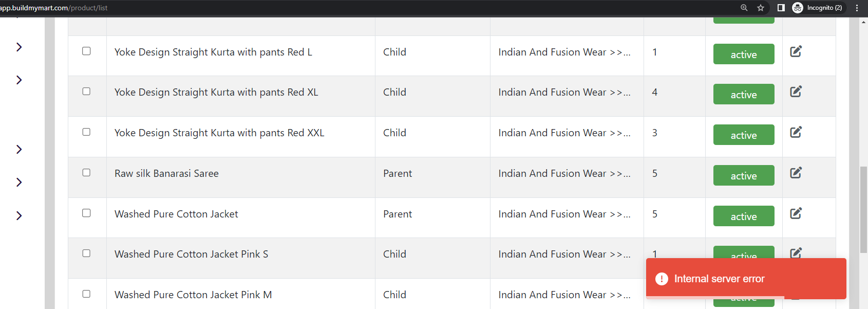
Task: Check the Washed Pure Cotton Jacket Pink S row
Action: [x=86, y=253]
